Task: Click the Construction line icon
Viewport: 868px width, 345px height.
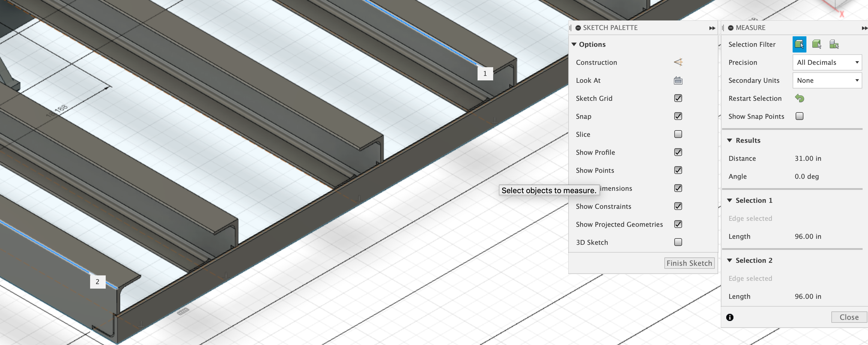Action: click(x=678, y=62)
